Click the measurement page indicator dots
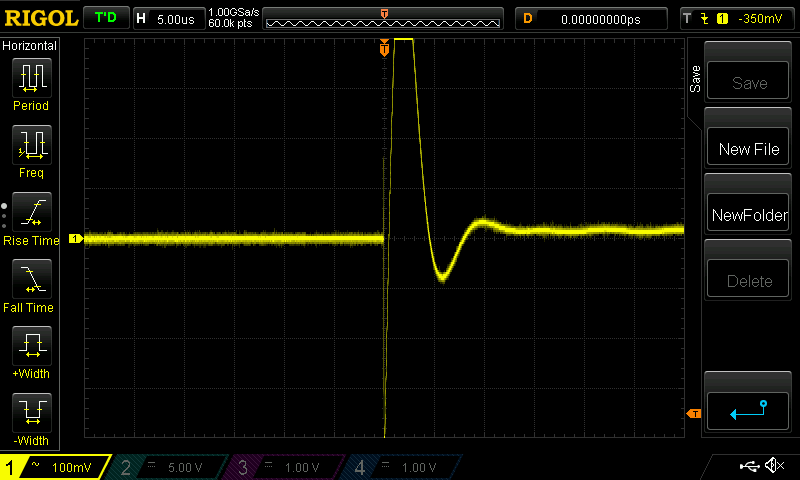The height and width of the screenshot is (480, 800). [4, 216]
